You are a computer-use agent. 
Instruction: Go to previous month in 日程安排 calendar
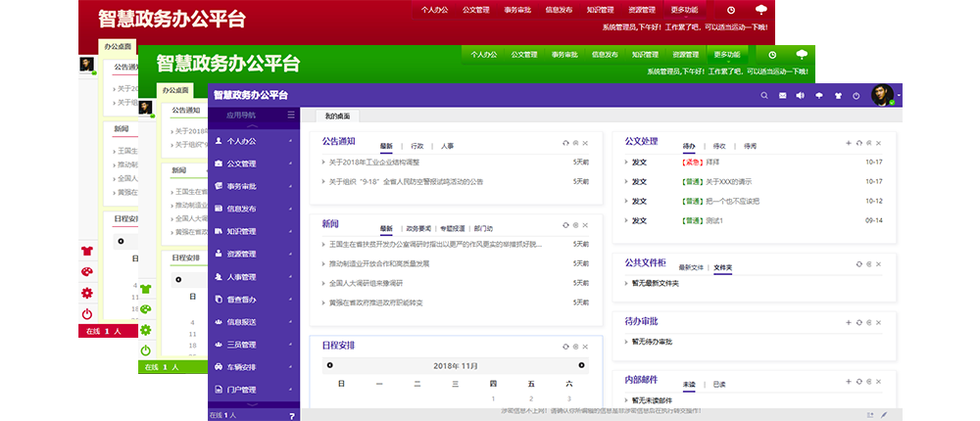328,365
